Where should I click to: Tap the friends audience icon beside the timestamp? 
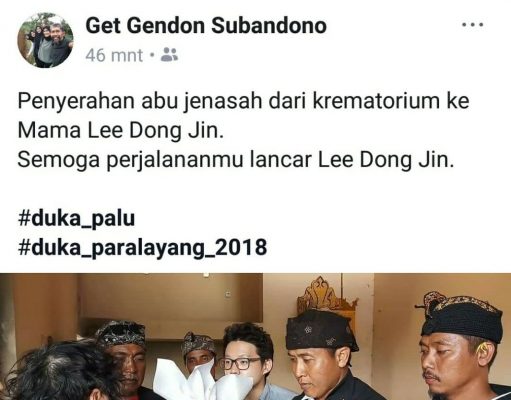tap(169, 55)
